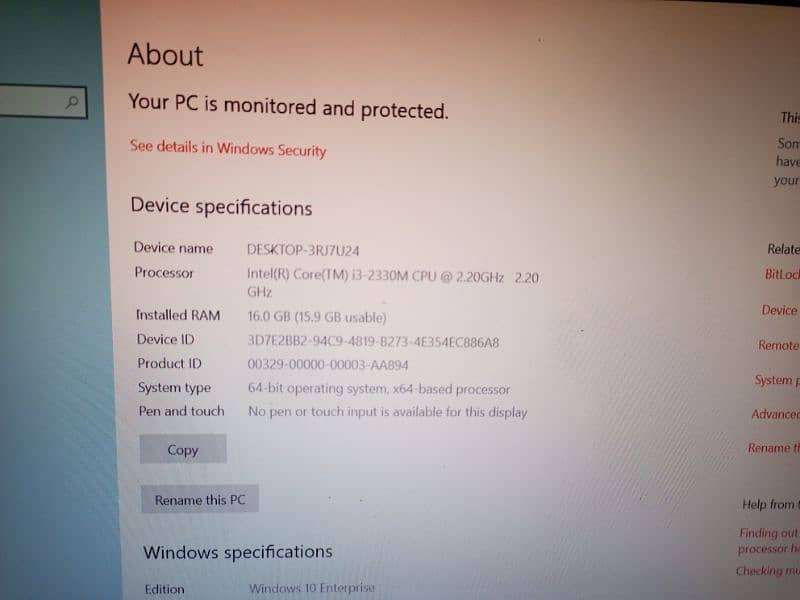Viewport: 800px width, 600px height.
Task: Open See details in Windows Security link
Action: 228,148
